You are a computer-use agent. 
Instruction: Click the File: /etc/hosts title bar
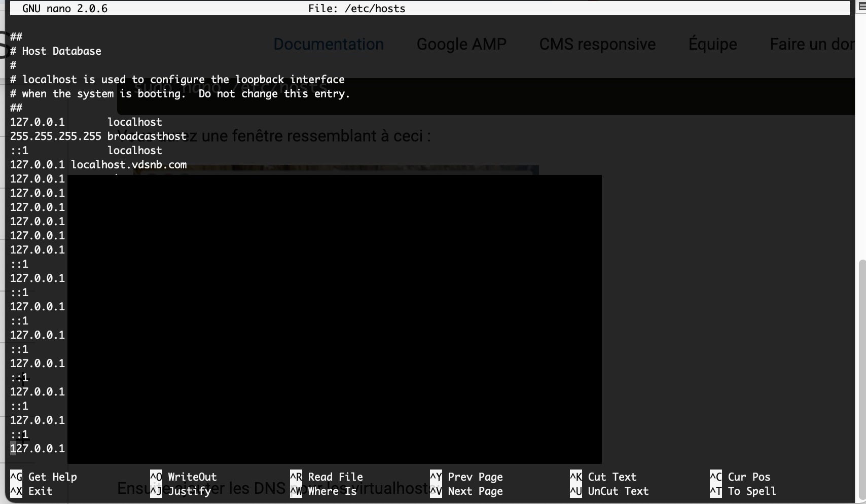(x=356, y=8)
